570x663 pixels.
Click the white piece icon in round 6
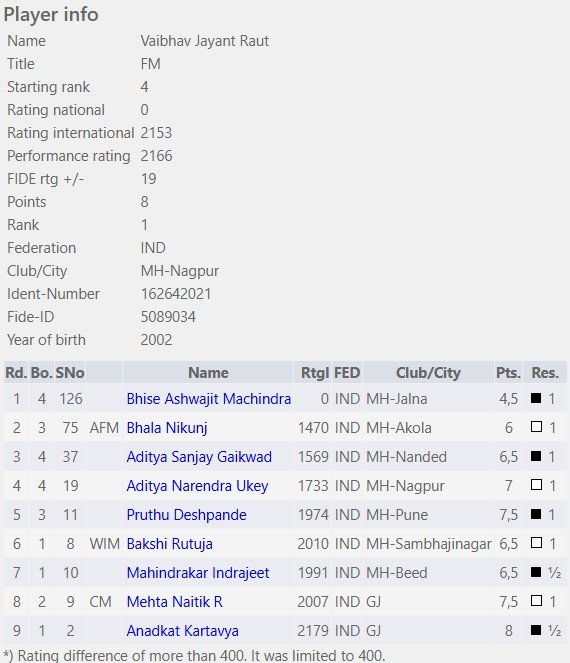tap(536, 542)
